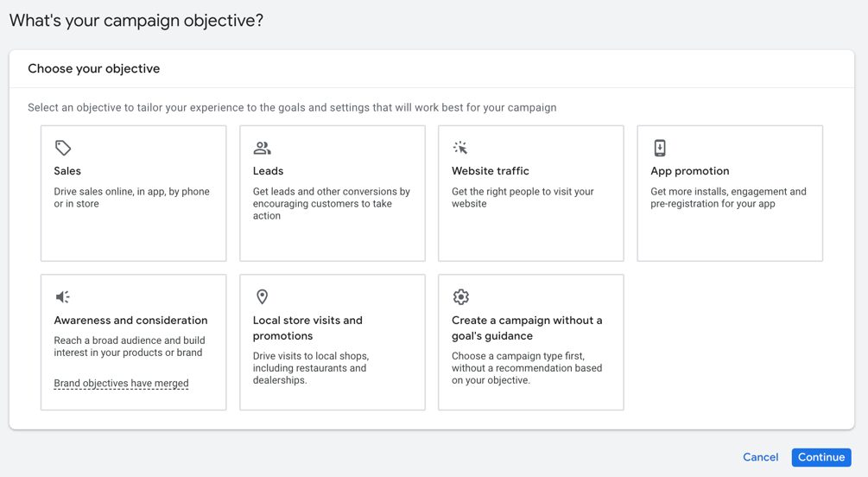The image size is (868, 477).
Task: Click 'Get leads and other conversions' description
Action: tap(331, 204)
